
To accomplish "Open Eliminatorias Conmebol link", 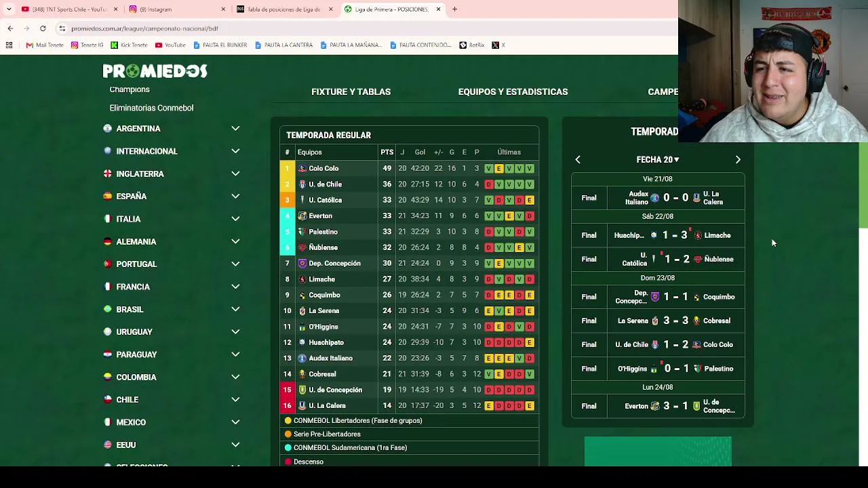I will (x=151, y=108).
